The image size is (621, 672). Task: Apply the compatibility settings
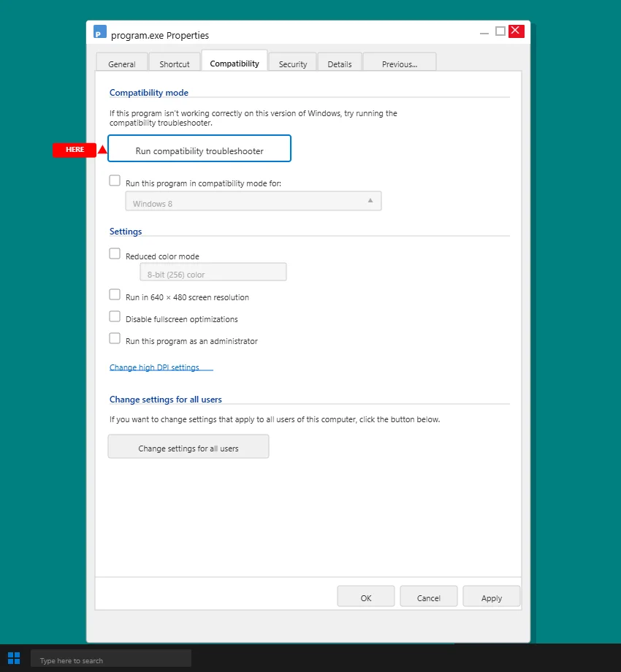click(491, 596)
